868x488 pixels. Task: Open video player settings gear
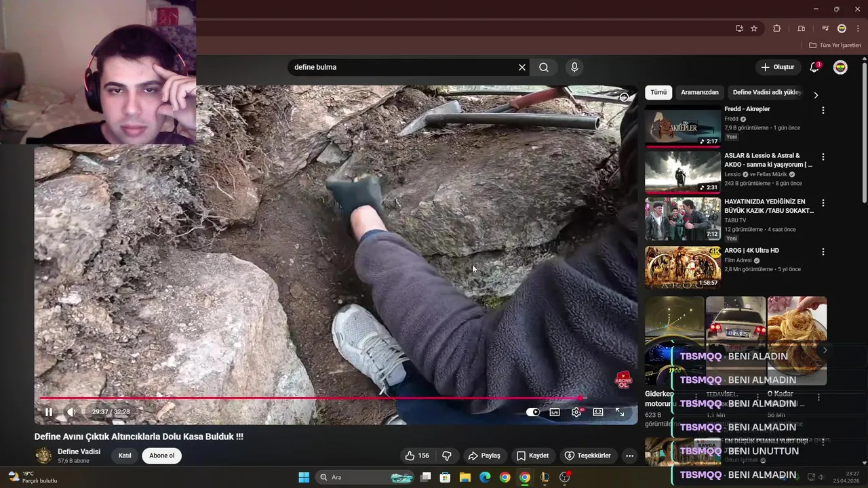576,411
